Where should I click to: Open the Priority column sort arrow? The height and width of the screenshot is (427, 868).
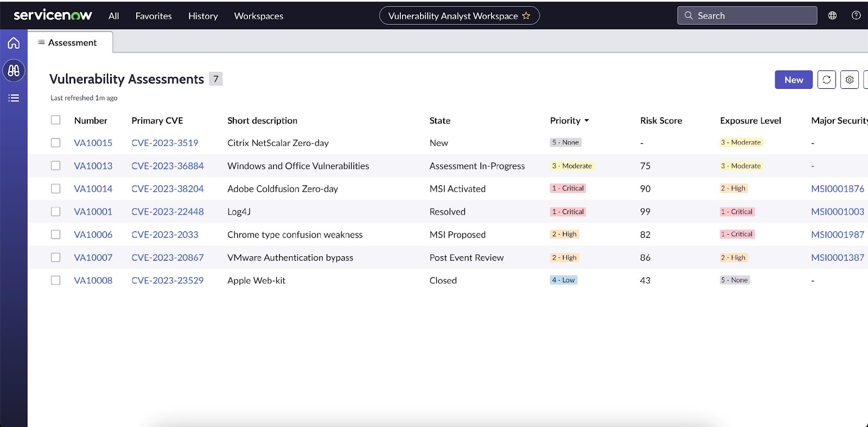point(586,121)
